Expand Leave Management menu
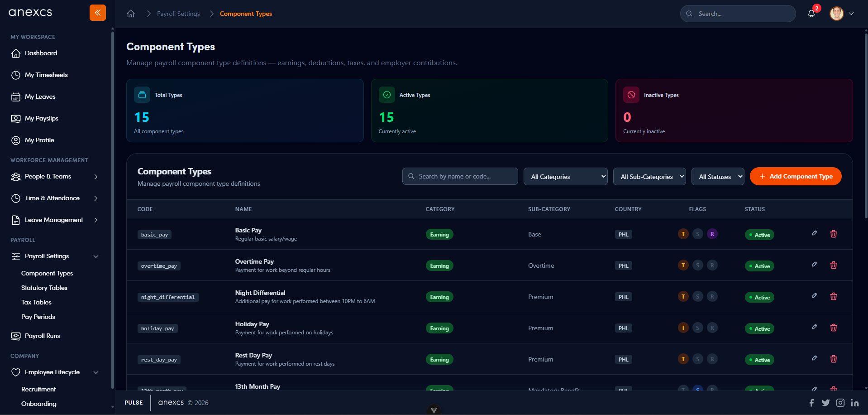The width and height of the screenshot is (868, 415). coord(55,220)
